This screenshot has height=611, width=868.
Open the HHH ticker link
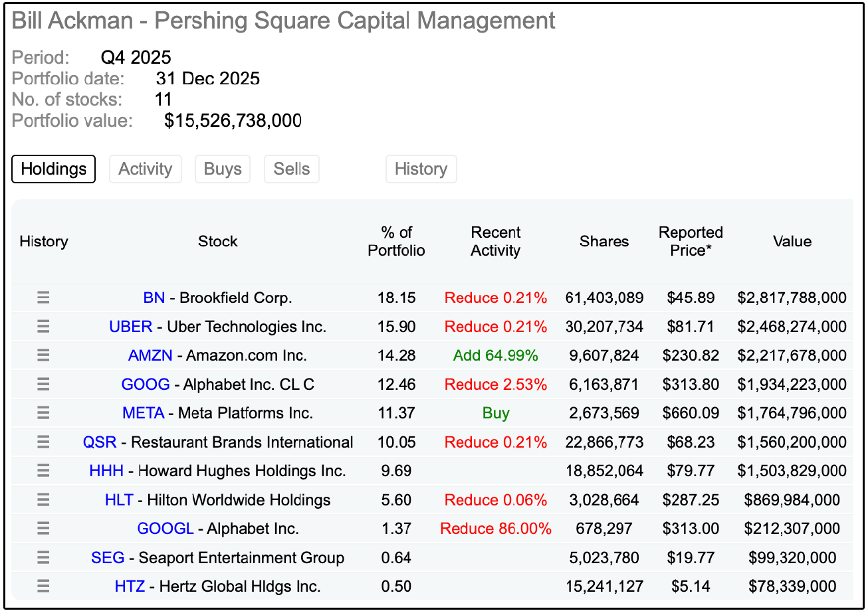coord(106,471)
